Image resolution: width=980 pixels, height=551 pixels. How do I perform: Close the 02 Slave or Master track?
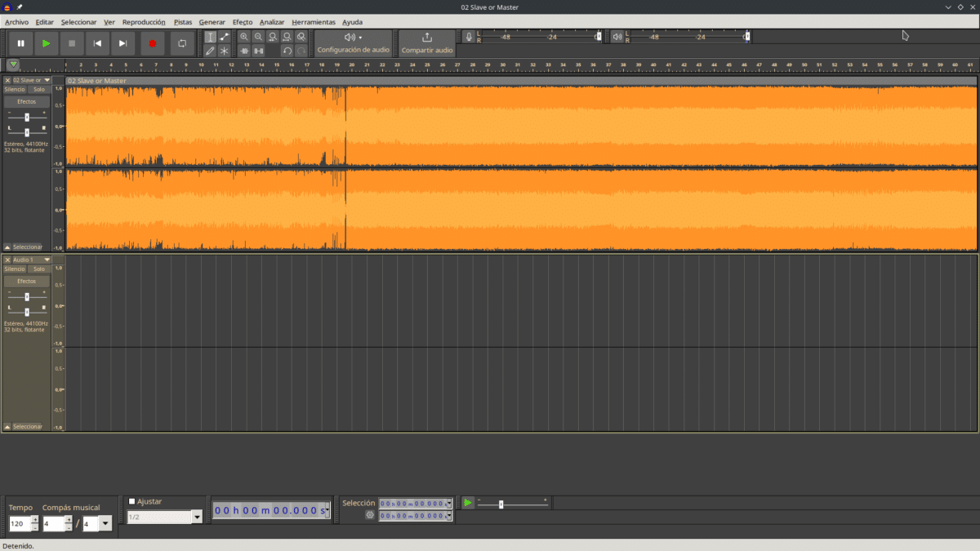[7, 80]
